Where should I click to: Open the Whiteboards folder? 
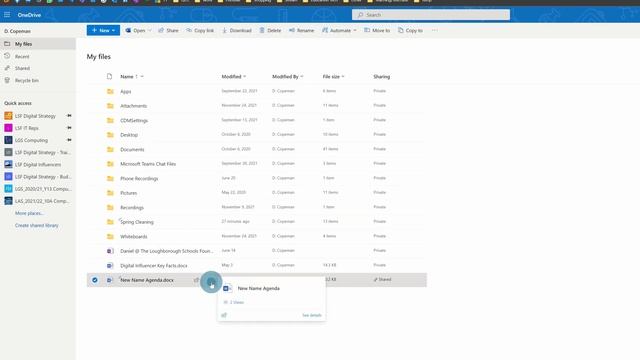(x=133, y=236)
